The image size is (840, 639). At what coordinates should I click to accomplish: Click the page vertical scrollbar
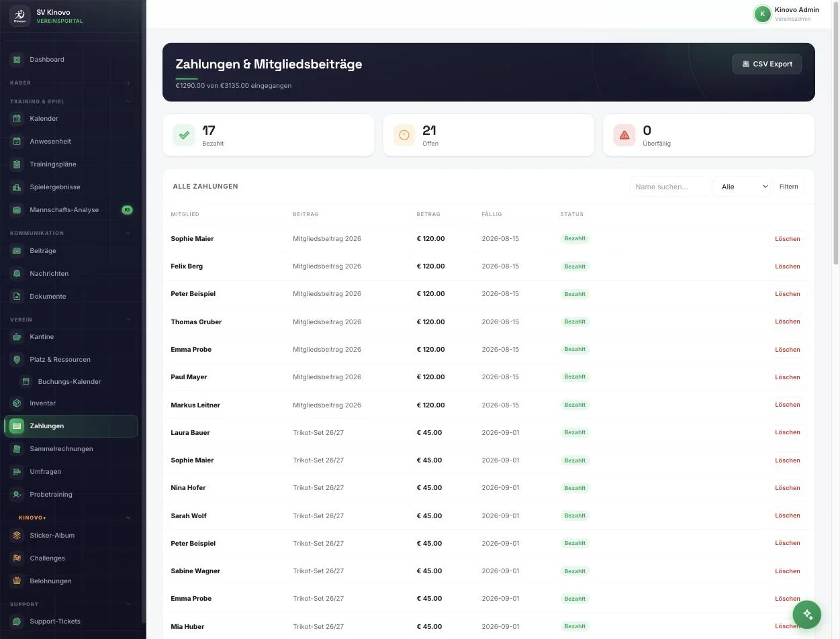tap(836, 134)
